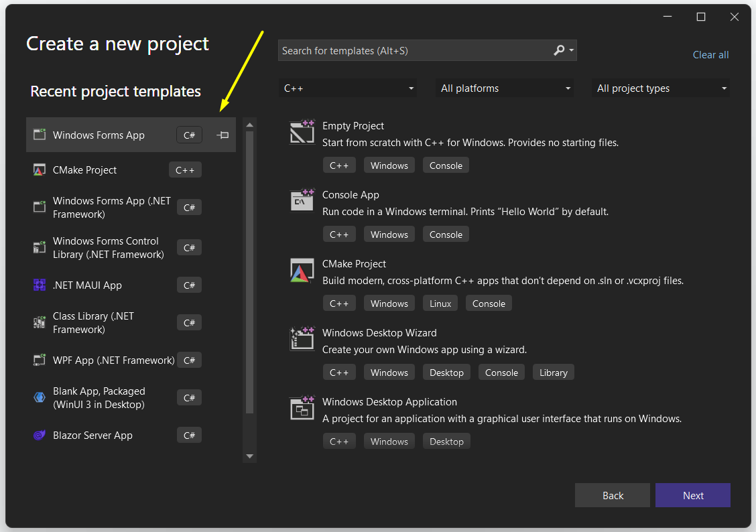Viewport: 756px width, 532px height.
Task: Click the .NET MAUI App icon
Action: [x=39, y=285]
